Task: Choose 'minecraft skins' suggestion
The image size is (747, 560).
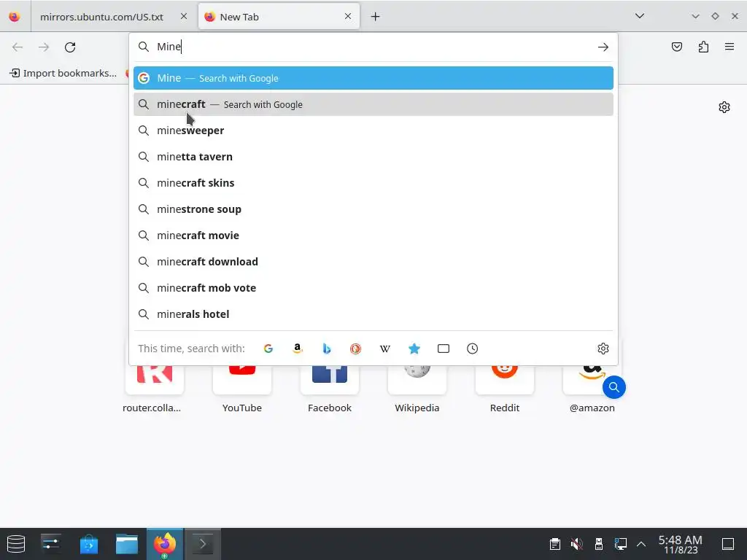Action: pos(373,183)
